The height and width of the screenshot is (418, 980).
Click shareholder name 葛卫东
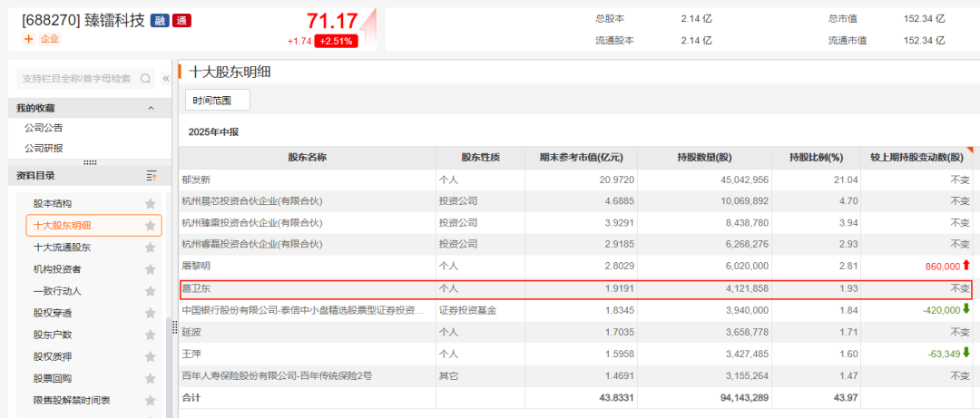click(195, 288)
